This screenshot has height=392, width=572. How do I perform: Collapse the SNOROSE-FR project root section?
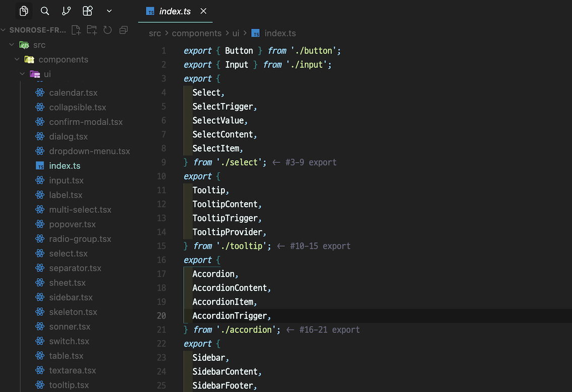coord(4,30)
